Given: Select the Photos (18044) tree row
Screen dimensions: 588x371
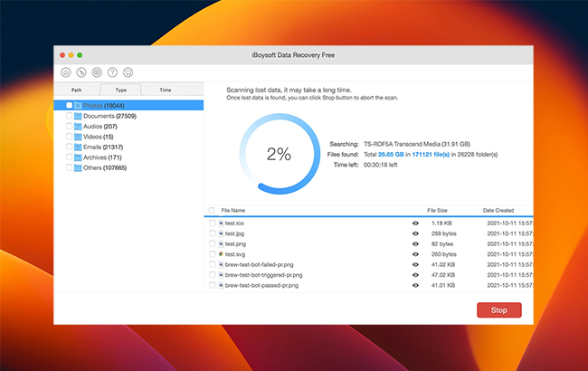Looking at the screenshot, I should [x=128, y=105].
